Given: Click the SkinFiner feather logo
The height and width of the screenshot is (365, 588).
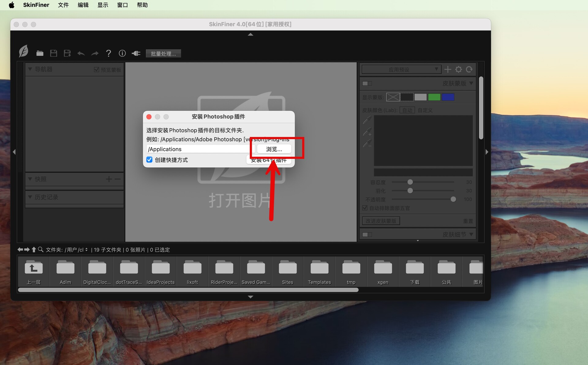Looking at the screenshot, I should tap(24, 51).
